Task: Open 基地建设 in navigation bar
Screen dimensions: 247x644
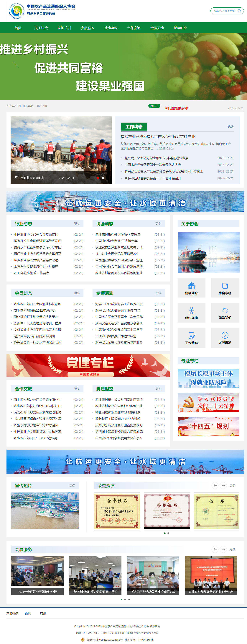Action: [111, 28]
